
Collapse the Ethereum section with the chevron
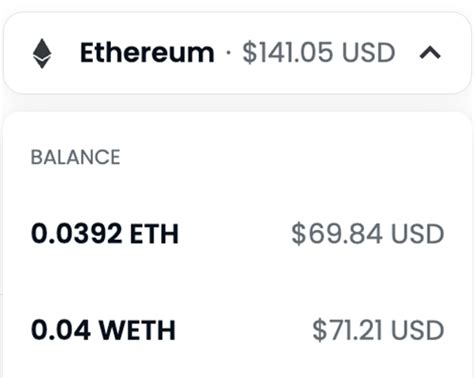coord(430,53)
